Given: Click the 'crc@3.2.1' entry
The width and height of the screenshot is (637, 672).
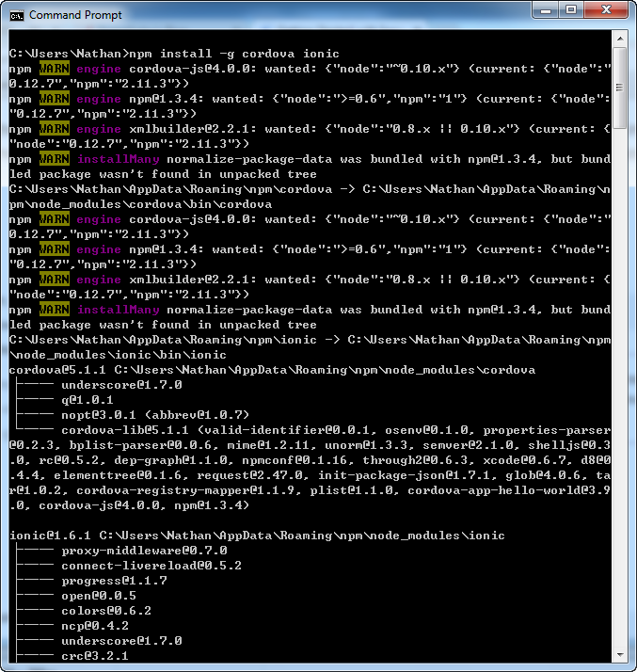Looking at the screenshot, I should [95, 656].
